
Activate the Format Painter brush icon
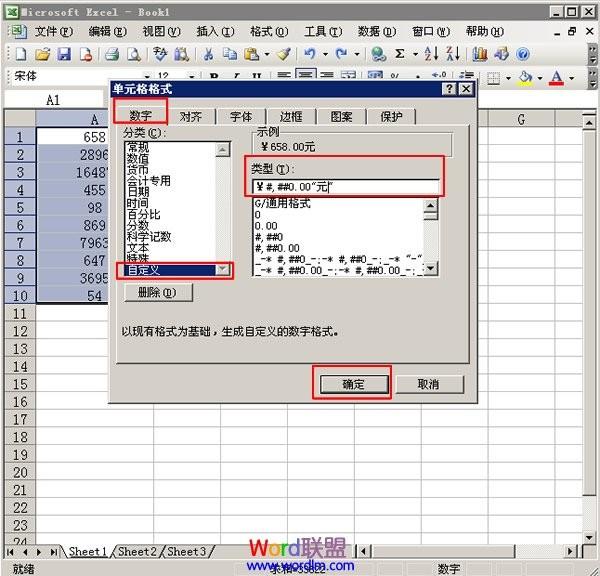click(284, 54)
